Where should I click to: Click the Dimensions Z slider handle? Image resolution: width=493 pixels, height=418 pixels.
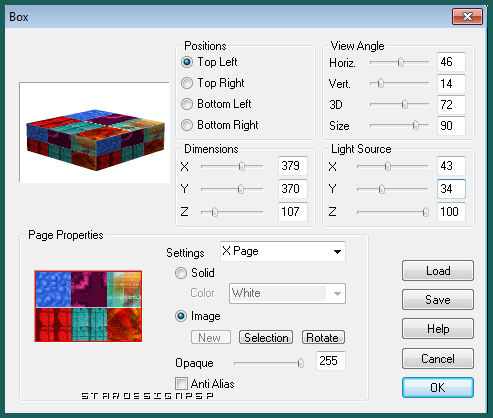[215, 212]
